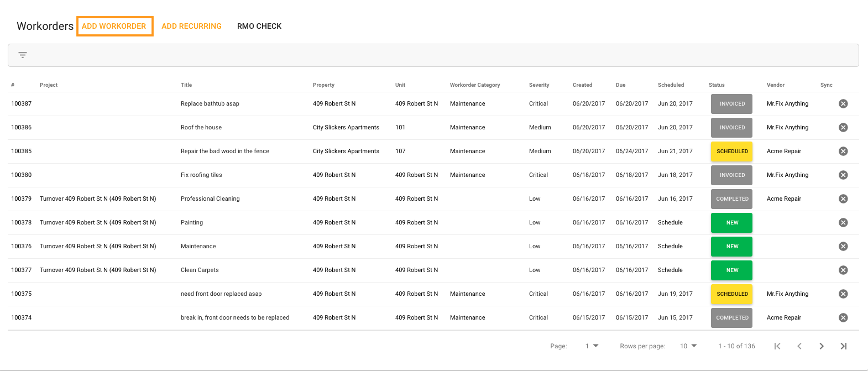Sort by Severity column header
868x371 pixels.
point(539,85)
